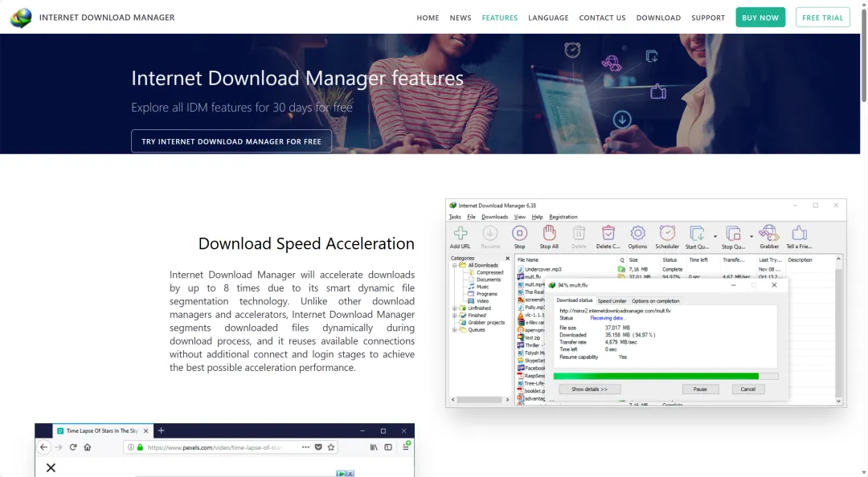Click the IDM globe logo in header
Image resolution: width=868 pixels, height=477 pixels.
pyautogui.click(x=21, y=18)
